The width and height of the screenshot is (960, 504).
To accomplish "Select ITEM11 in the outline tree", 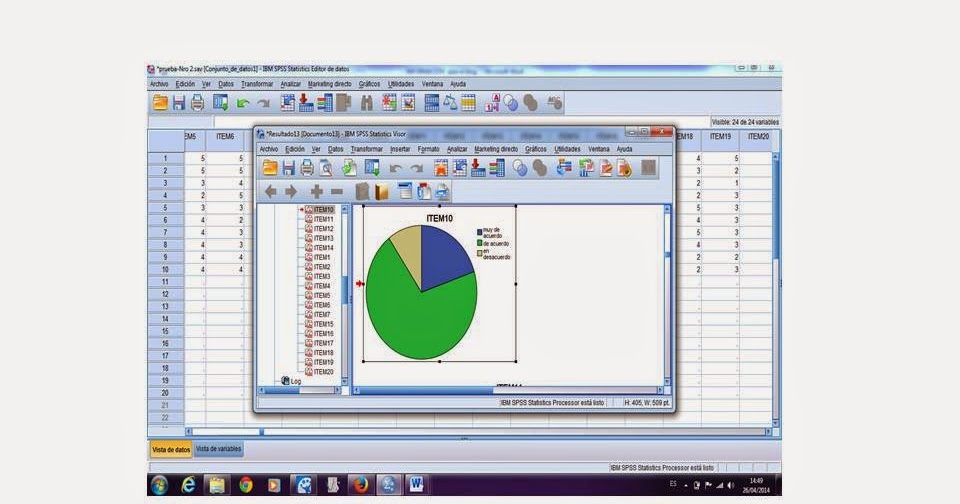I will point(323,219).
